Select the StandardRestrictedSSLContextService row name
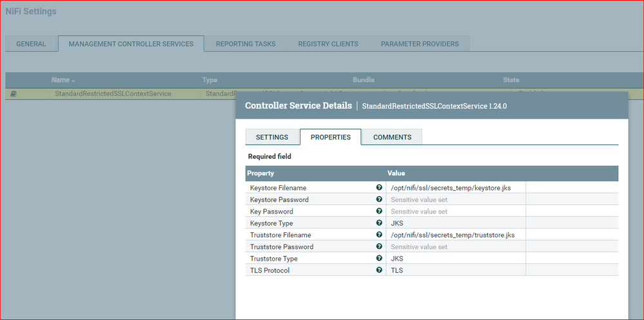 pos(113,94)
